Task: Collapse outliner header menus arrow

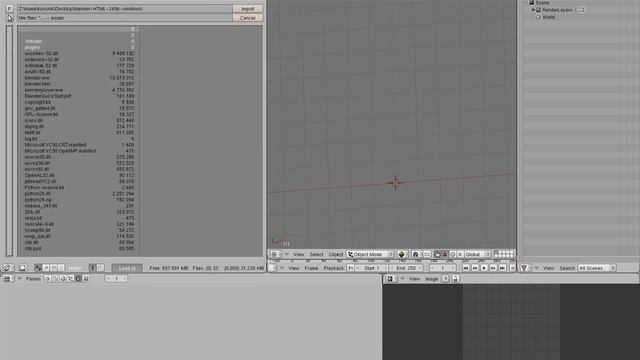Action: (537, 268)
